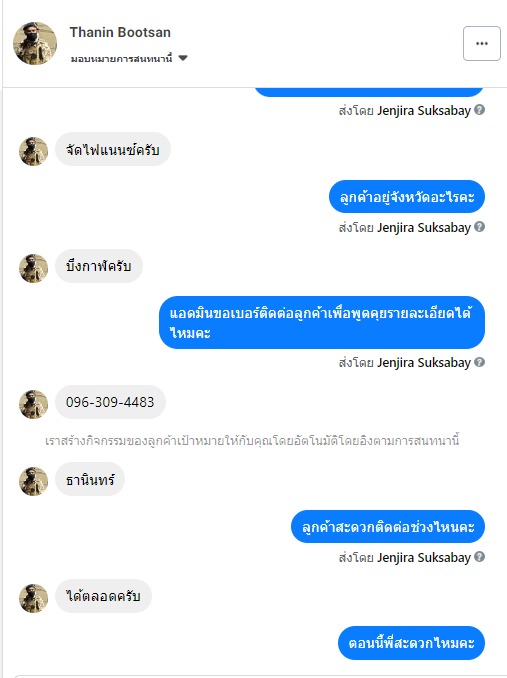Click help icon under the แอดมินขอเบอร์ติดต่อ message
The width and height of the screenshot is (507, 678).
coord(479,362)
